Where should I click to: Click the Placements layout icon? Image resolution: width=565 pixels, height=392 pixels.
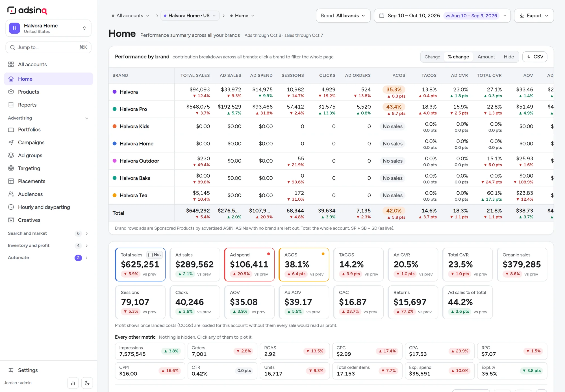click(x=11, y=181)
